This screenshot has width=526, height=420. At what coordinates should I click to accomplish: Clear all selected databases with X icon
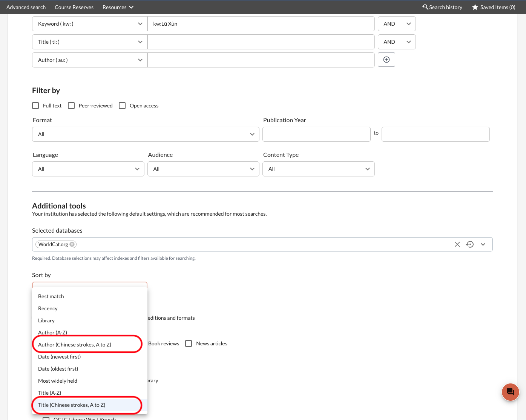(x=457, y=244)
